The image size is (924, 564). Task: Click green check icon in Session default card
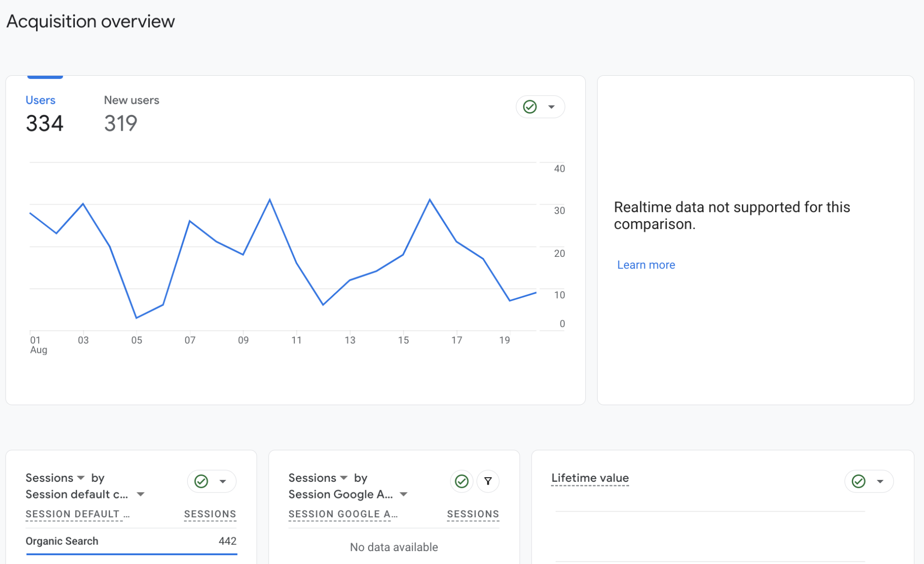(201, 481)
